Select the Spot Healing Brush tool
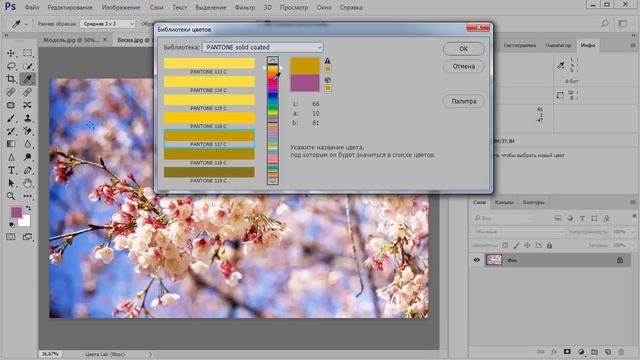640x360 pixels. tap(11, 92)
